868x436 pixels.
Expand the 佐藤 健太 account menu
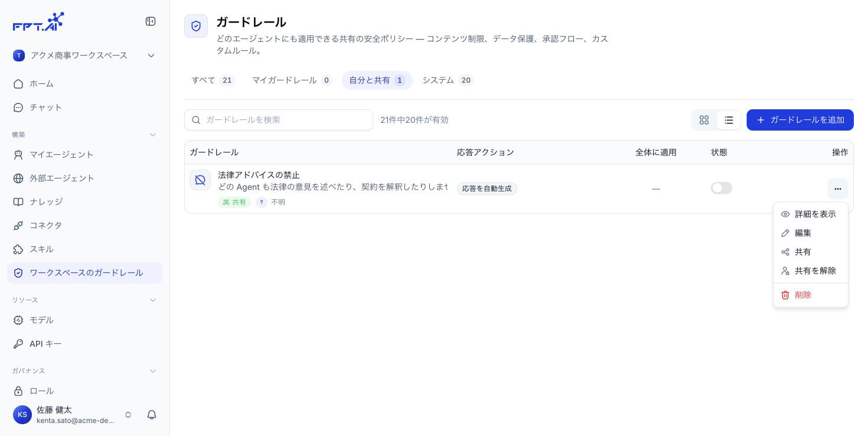click(x=128, y=415)
